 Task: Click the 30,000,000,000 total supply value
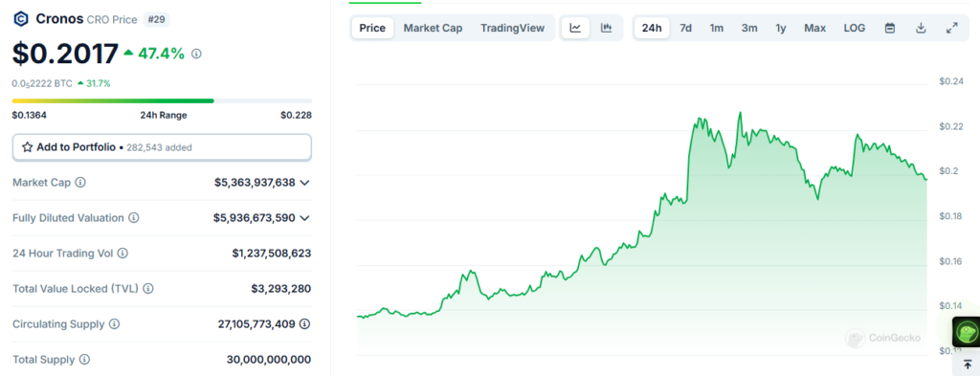269,360
